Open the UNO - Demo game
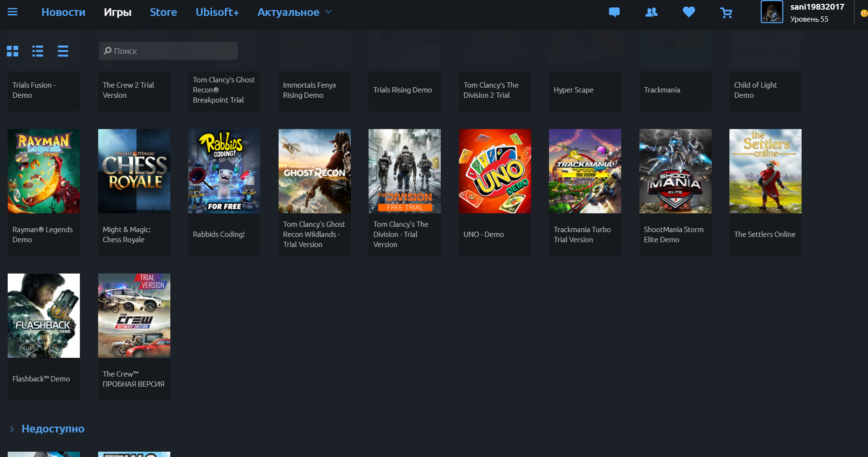The height and width of the screenshot is (457, 868). point(495,171)
